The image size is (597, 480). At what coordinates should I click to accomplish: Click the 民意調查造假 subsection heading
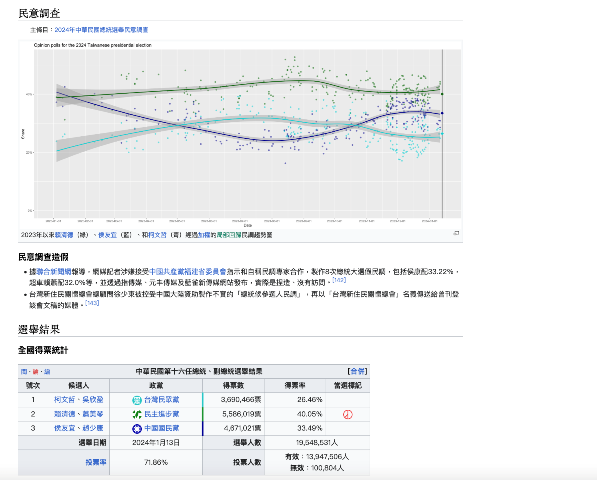click(x=43, y=257)
